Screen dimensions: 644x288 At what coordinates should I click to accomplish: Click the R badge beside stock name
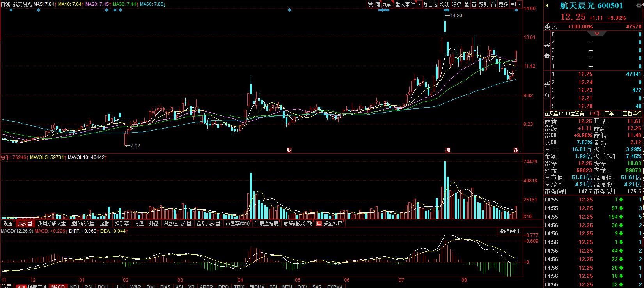pyautogui.click(x=547, y=5)
